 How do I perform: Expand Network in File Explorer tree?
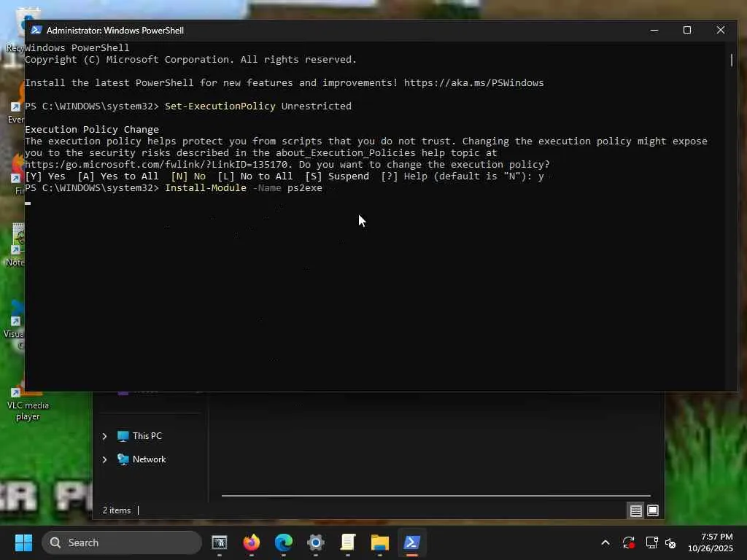(x=104, y=459)
